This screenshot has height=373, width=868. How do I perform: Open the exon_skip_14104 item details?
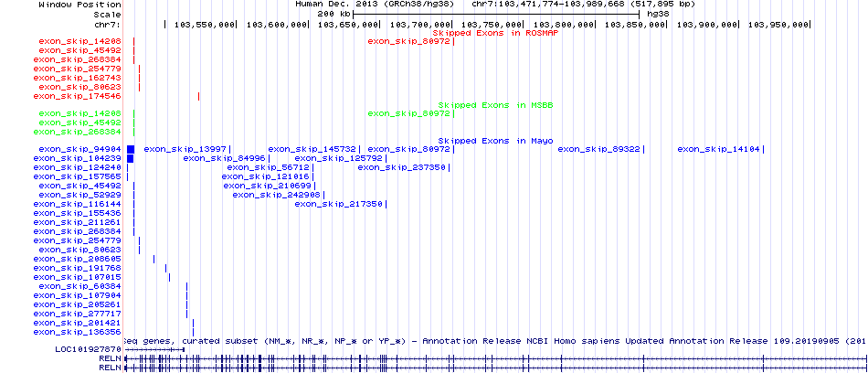[718, 149]
